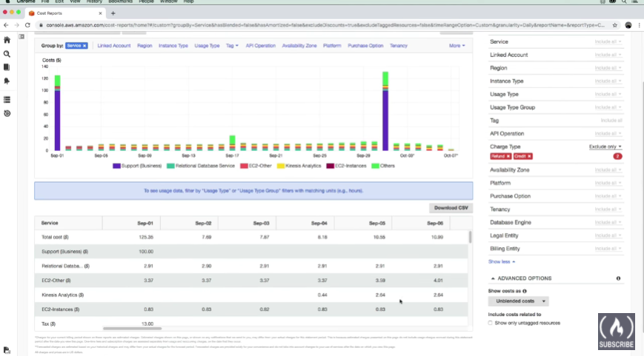Click the padlock site info icon
This screenshot has width=644, height=356.
41,25
